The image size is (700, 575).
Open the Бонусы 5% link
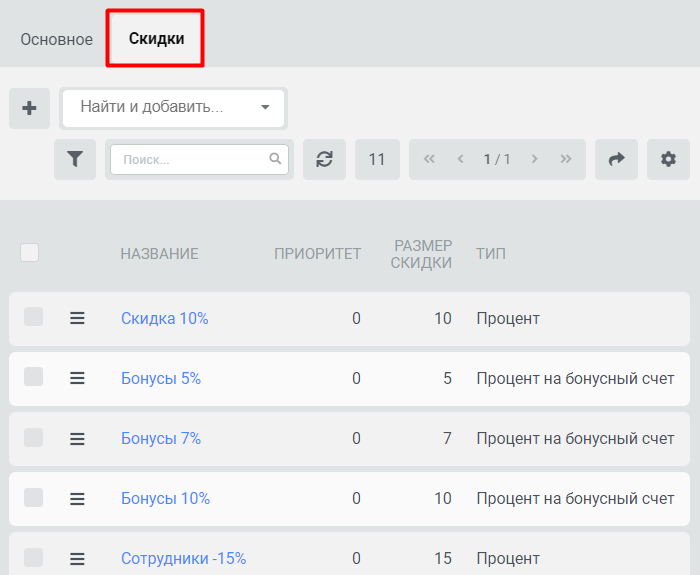(x=161, y=379)
